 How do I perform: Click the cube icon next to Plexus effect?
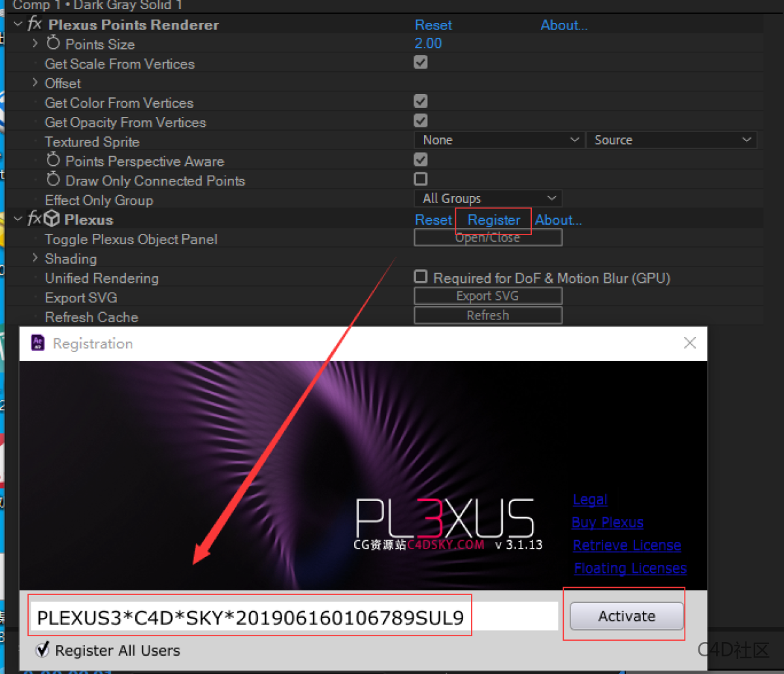[x=51, y=219]
